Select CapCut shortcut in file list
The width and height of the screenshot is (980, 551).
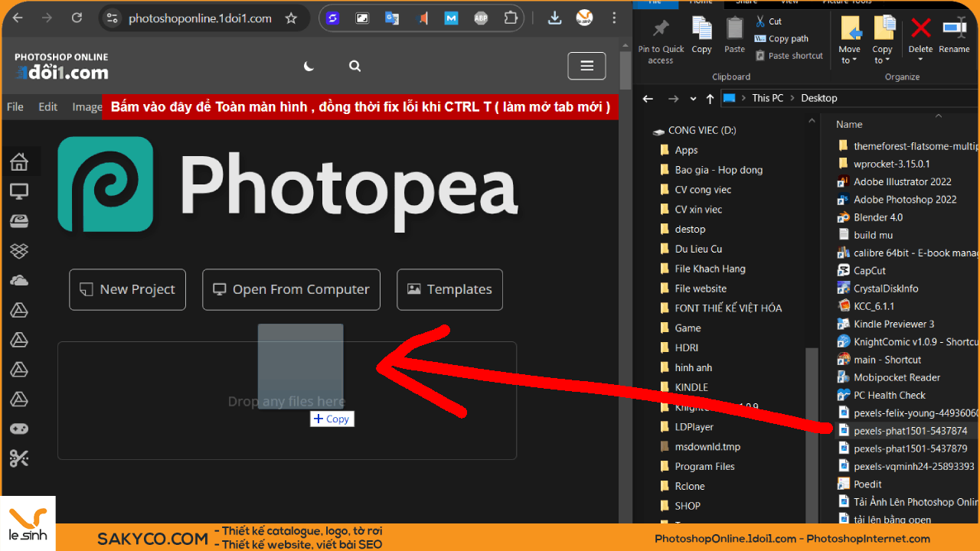pyautogui.click(x=870, y=271)
